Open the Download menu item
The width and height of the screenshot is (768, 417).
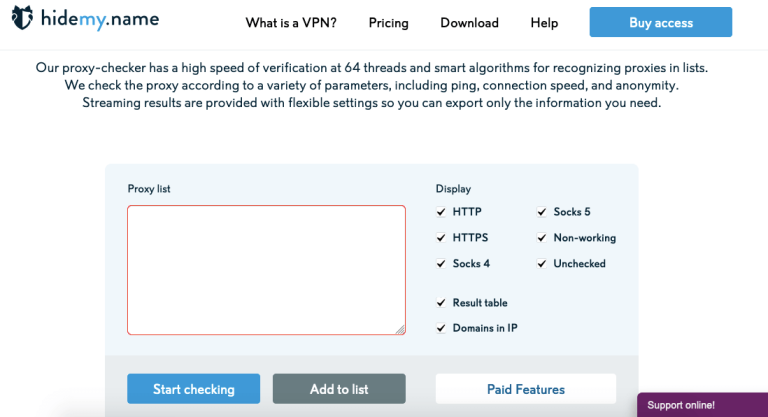(469, 23)
